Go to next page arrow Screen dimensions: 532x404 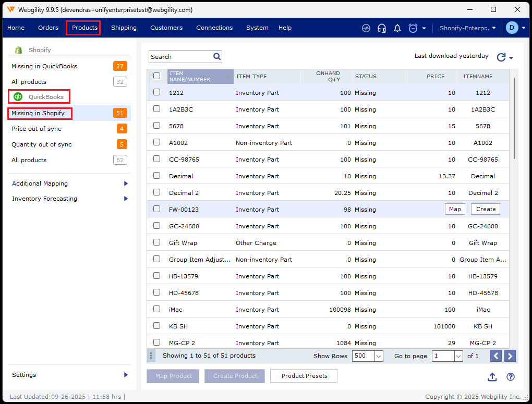(x=510, y=356)
